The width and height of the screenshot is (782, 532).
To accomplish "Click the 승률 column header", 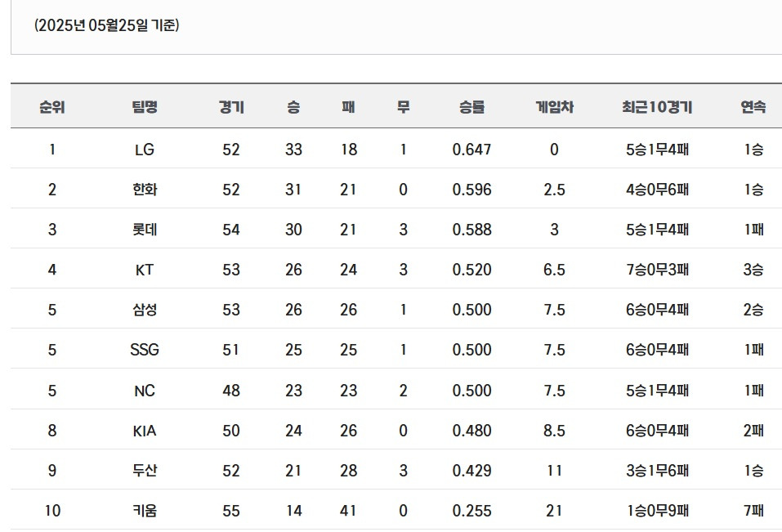I will coord(471,107).
